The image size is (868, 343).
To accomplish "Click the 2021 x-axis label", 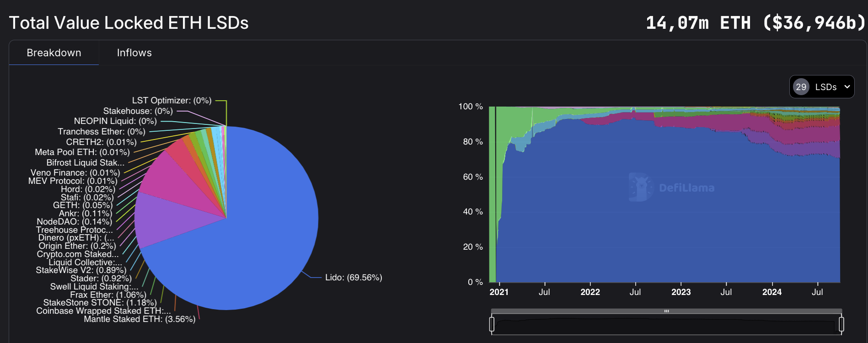I will [x=499, y=292].
